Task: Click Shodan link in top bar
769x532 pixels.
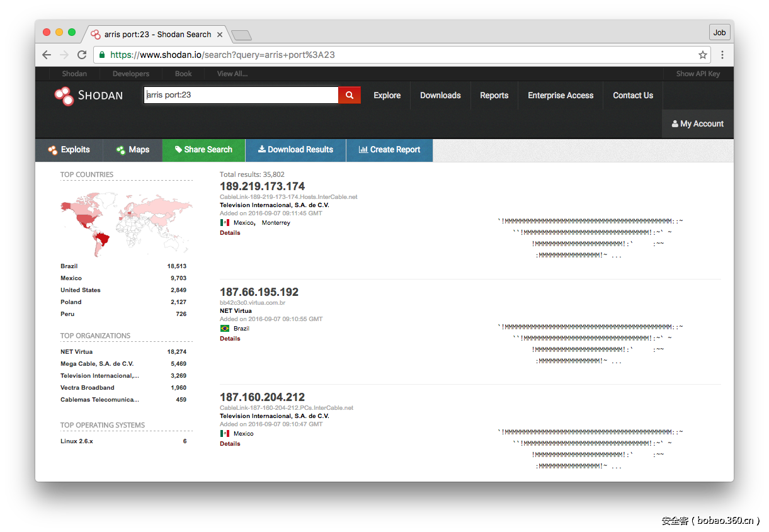Action: click(74, 74)
